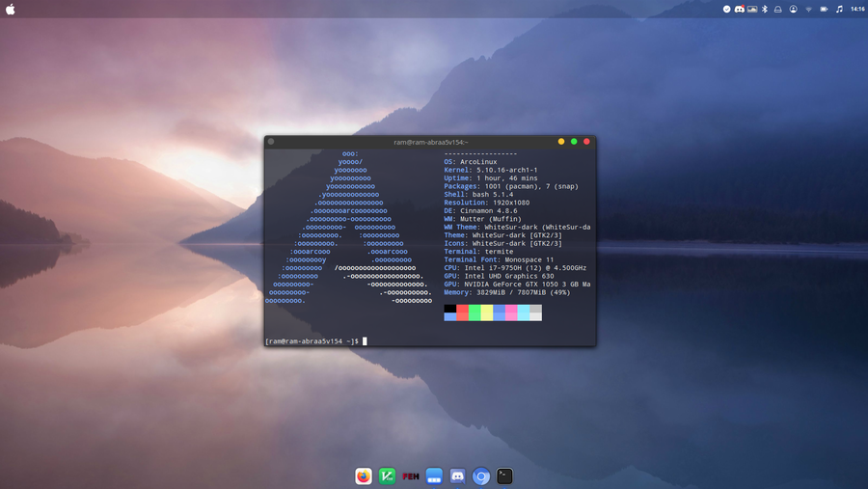Click the green maximize button on terminal
Screen dimensions: 868x489
[x=574, y=142]
